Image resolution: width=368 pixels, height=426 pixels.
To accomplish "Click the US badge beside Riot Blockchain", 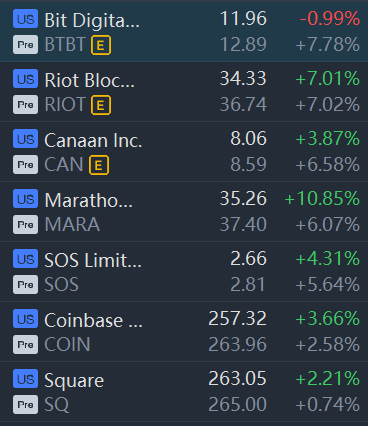I will [x=25, y=79].
